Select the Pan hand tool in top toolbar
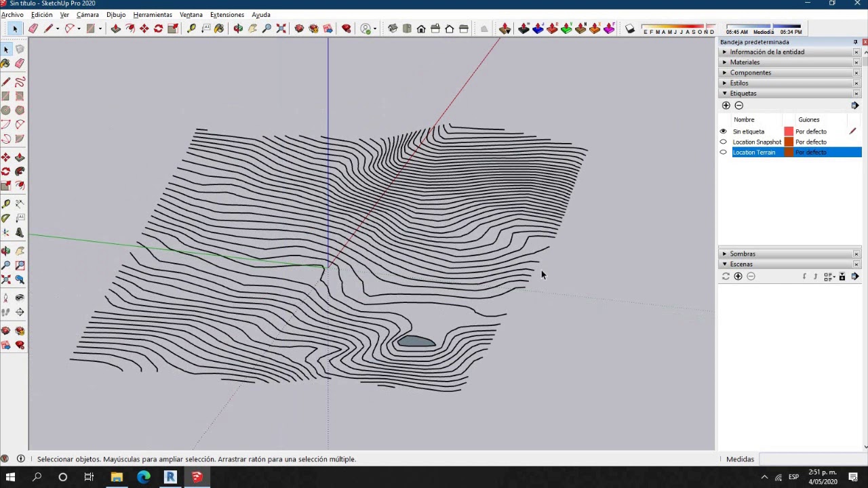 [252, 28]
